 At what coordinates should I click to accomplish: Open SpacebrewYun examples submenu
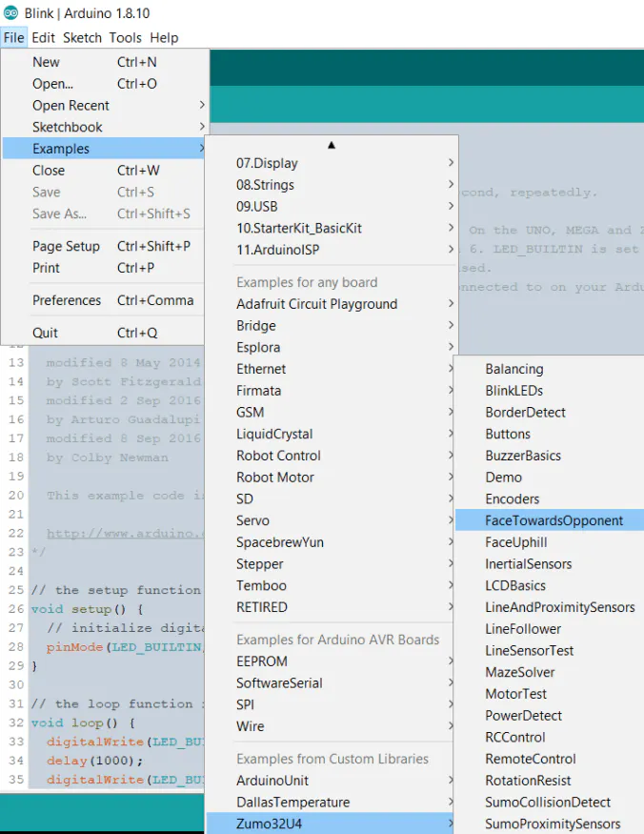pos(331,542)
